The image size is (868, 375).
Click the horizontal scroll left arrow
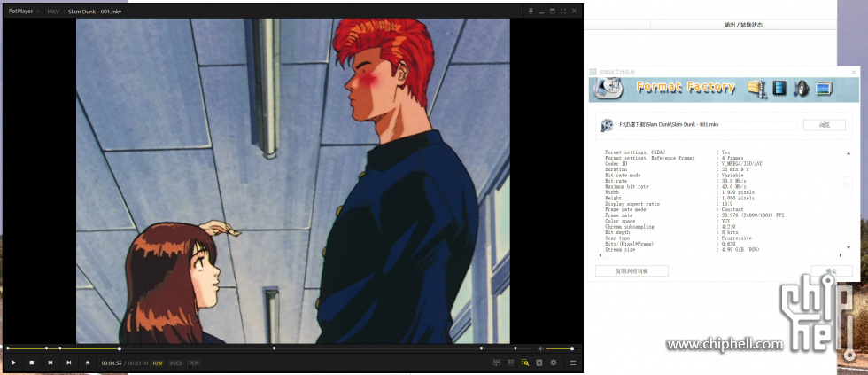pyautogui.click(x=600, y=255)
